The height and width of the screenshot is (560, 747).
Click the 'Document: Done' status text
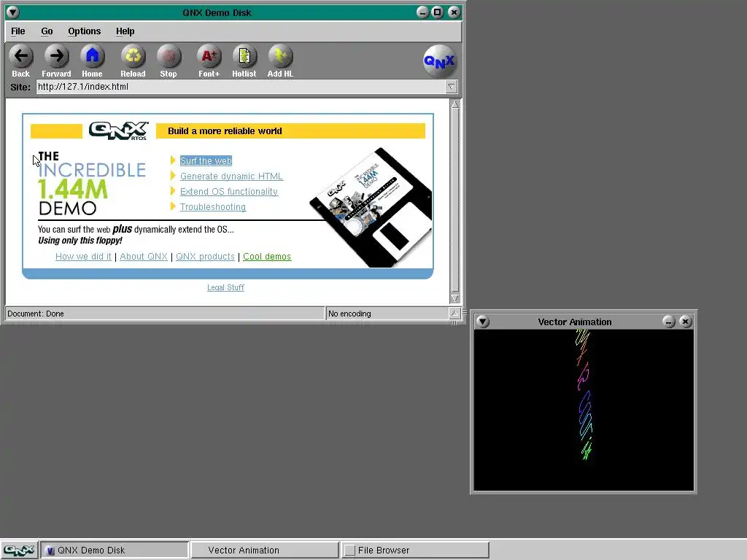pos(36,314)
